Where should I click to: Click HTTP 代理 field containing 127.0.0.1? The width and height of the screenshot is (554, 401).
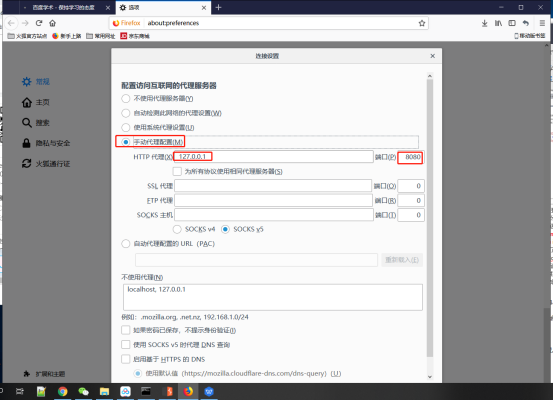tap(273, 157)
